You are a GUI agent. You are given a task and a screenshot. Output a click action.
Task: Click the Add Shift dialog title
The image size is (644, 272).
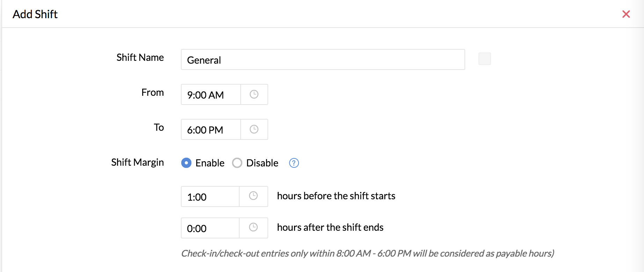pos(35,14)
